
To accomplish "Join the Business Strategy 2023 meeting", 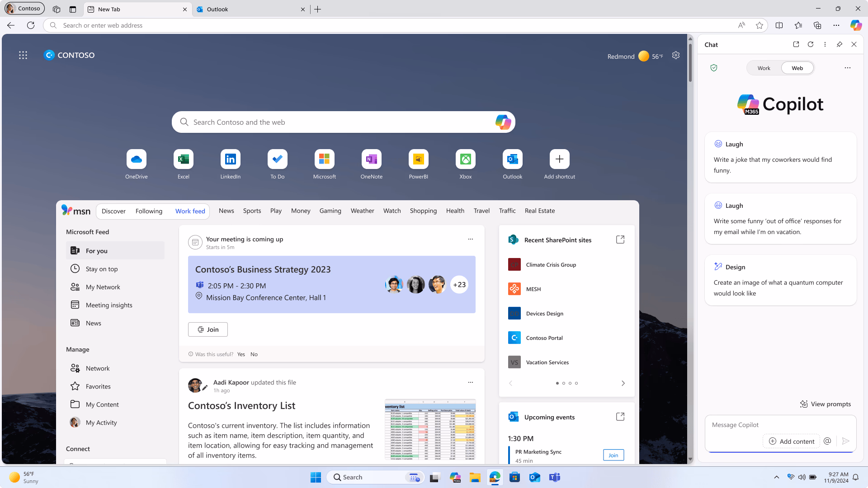I will 208,329.
